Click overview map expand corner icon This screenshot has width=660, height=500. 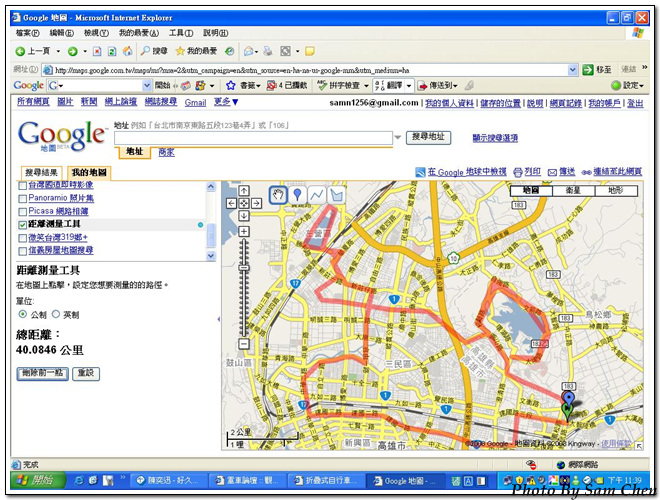click(639, 446)
